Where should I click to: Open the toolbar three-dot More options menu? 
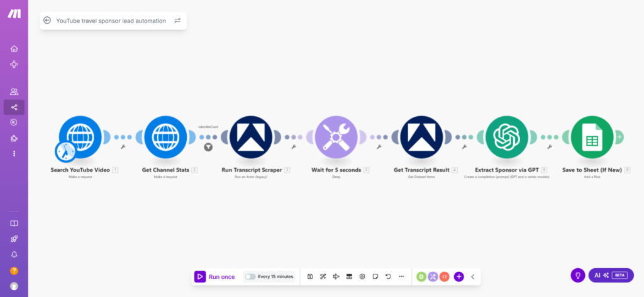coord(401,276)
